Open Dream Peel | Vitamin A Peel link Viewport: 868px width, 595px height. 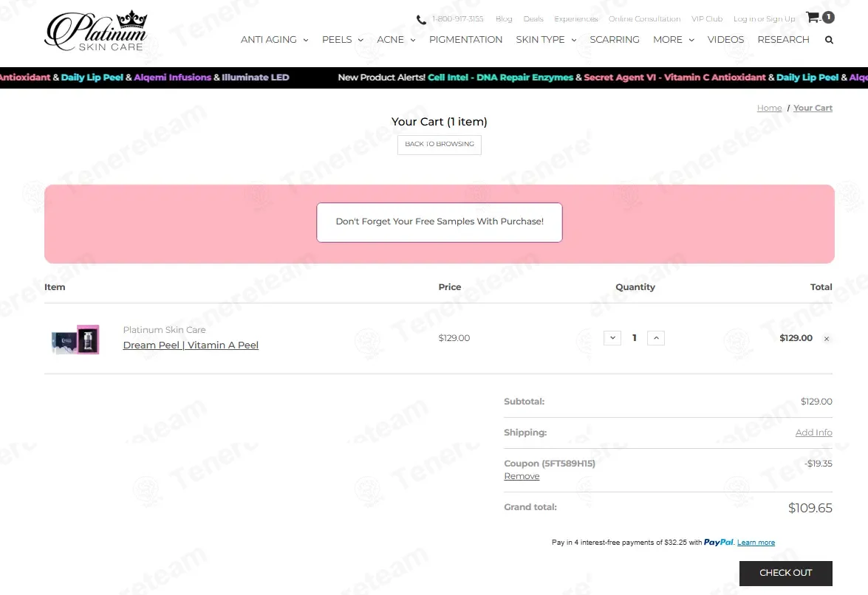click(x=191, y=345)
